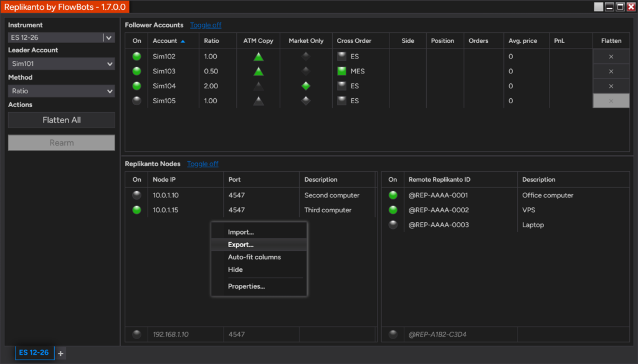Click the Flatten All button
Image resolution: width=638 pixels, height=364 pixels.
pyautogui.click(x=62, y=120)
